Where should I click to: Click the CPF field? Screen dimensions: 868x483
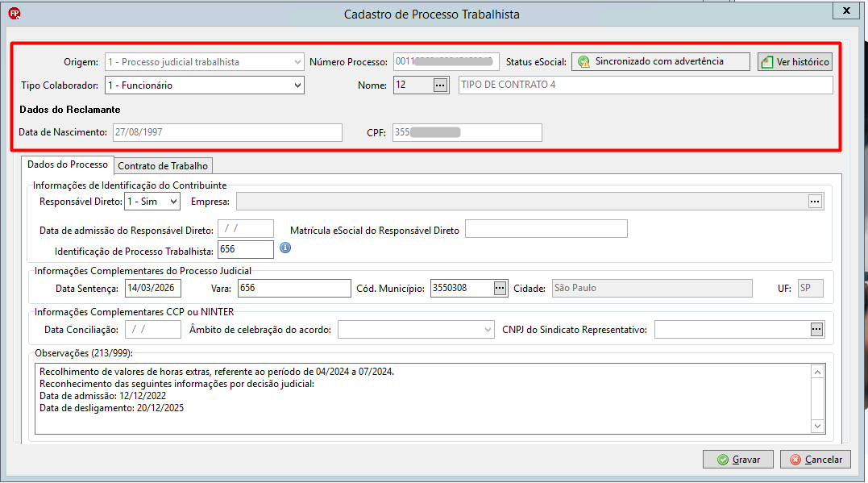coord(467,132)
